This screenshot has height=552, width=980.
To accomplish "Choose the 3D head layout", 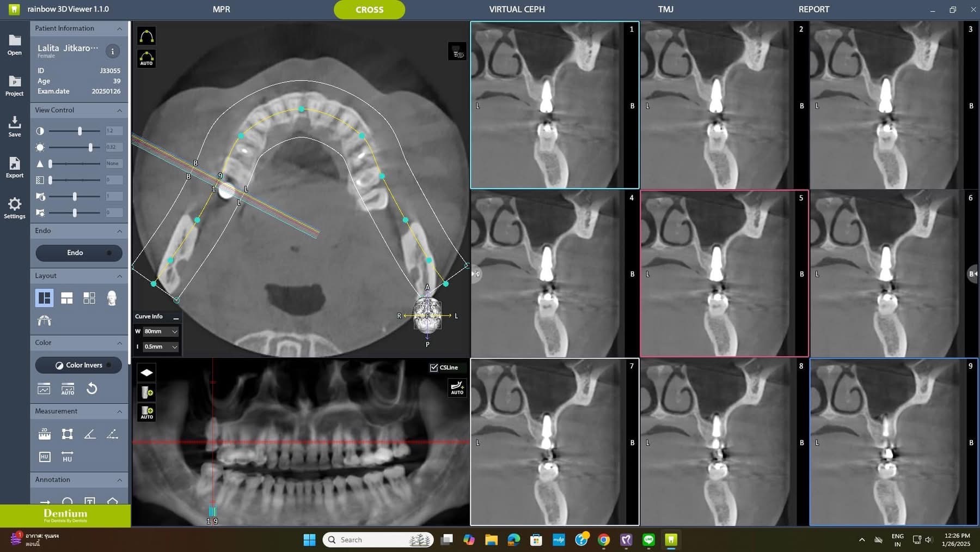I will point(112,298).
